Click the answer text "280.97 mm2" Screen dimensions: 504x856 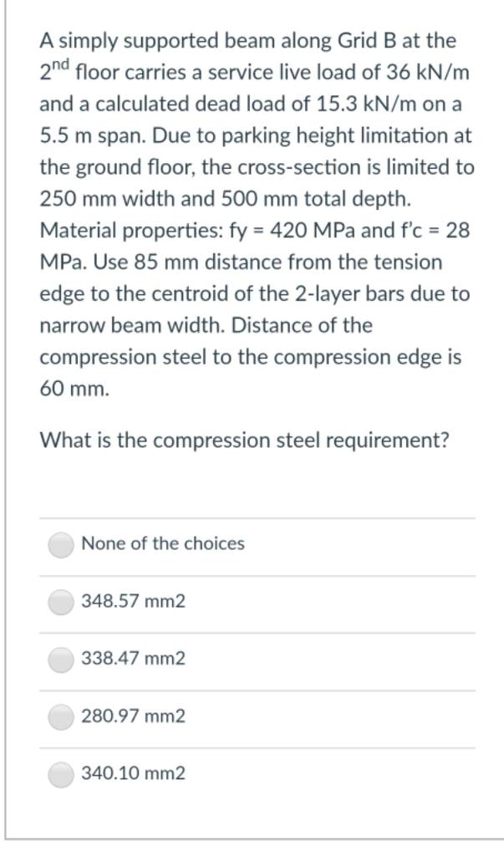pos(132,716)
